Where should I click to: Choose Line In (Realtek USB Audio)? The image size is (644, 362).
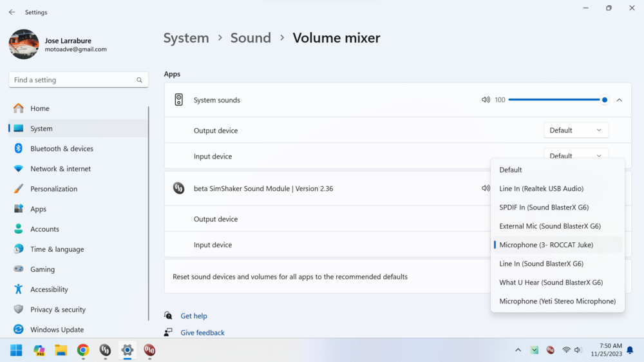(x=541, y=189)
